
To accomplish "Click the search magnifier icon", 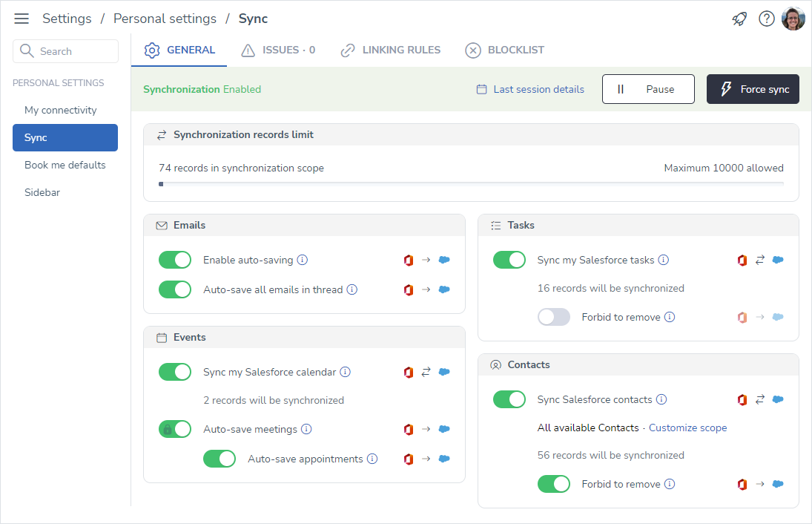I will [x=27, y=50].
